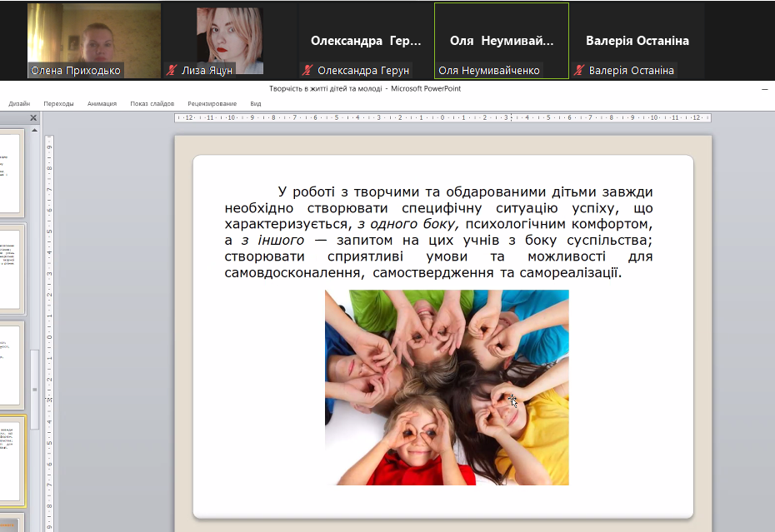Go to the Показ слайдов tab
Screen dimensions: 775x532
152,104
